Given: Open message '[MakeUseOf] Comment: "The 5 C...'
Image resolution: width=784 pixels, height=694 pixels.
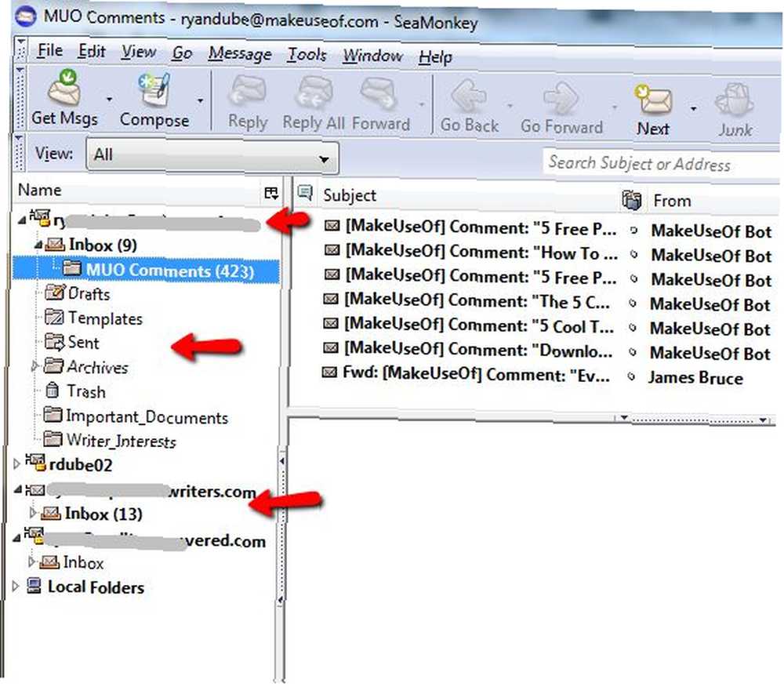Looking at the screenshot, I should pyautogui.click(x=477, y=301).
